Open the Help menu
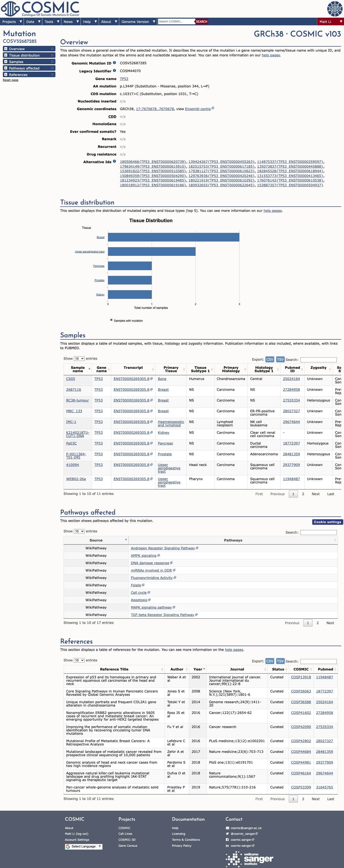The width and height of the screenshot is (344, 868). click(x=90, y=21)
